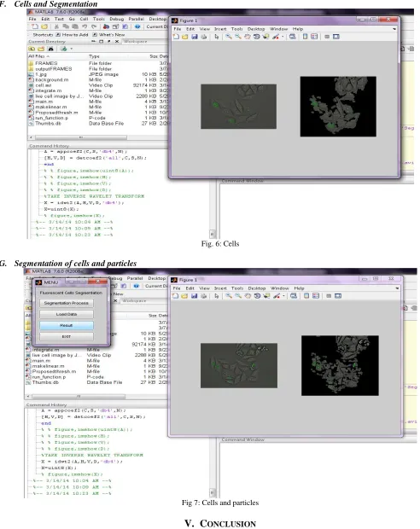Click Cut scissors icon in Fig. 6 MATLAB toolbar
Screen dimensions: 420x529
point(56,26)
